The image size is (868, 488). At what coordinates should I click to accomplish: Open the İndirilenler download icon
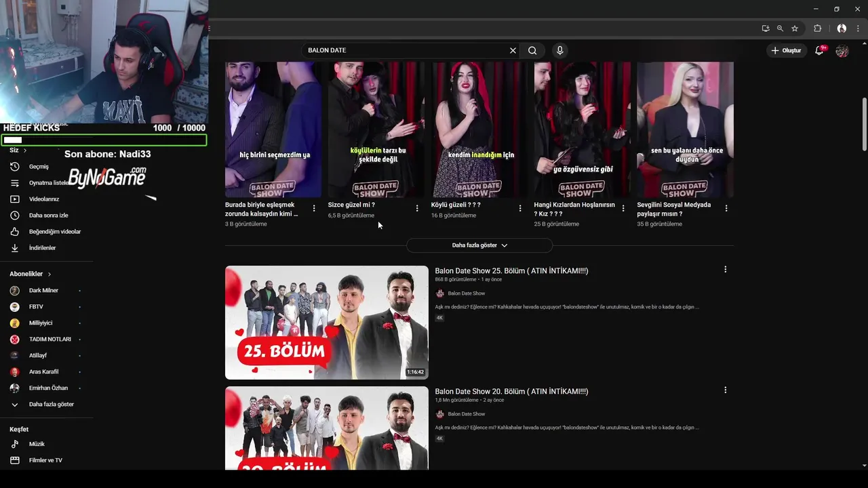tap(15, 248)
